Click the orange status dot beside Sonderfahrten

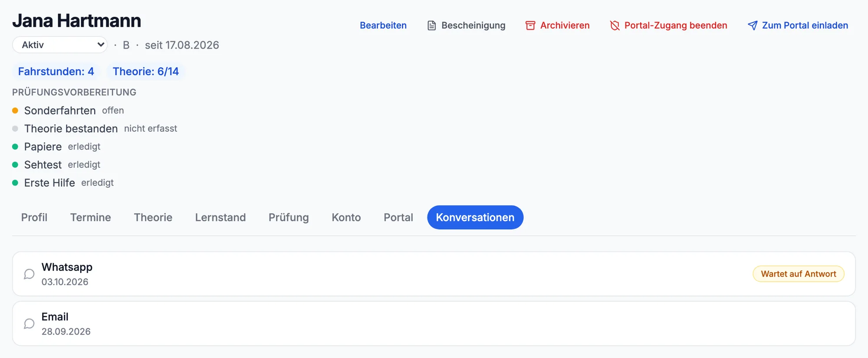[x=15, y=111]
